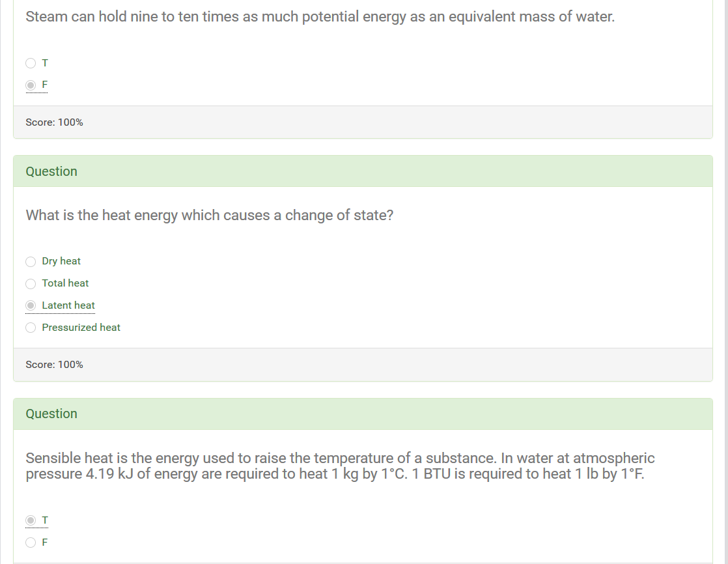728x564 pixels.
Task: Pick Latent heat in the change of state question
Action: (31, 305)
